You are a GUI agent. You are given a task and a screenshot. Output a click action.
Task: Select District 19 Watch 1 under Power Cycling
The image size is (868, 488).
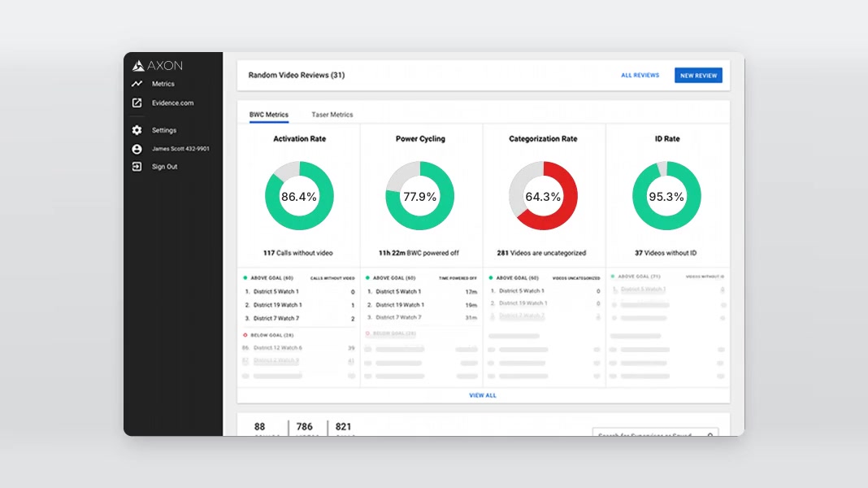(x=421, y=305)
